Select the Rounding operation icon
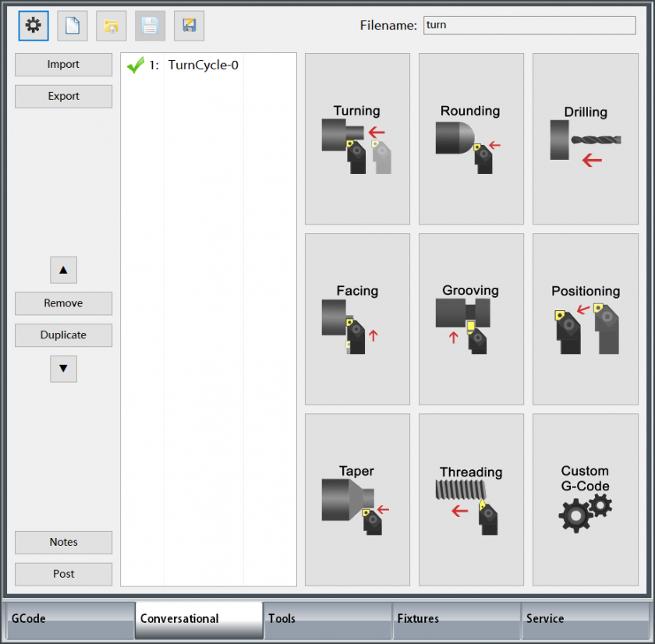The height and width of the screenshot is (644, 655). coord(471,140)
